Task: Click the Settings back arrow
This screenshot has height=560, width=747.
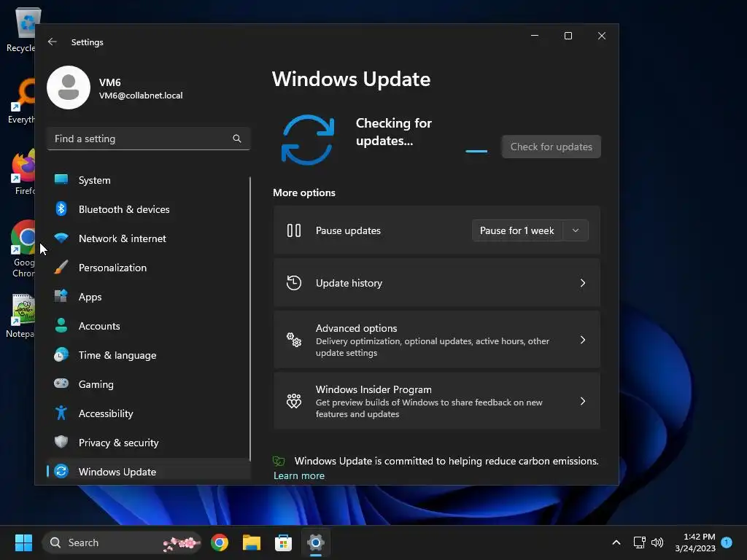Action: pos(53,42)
